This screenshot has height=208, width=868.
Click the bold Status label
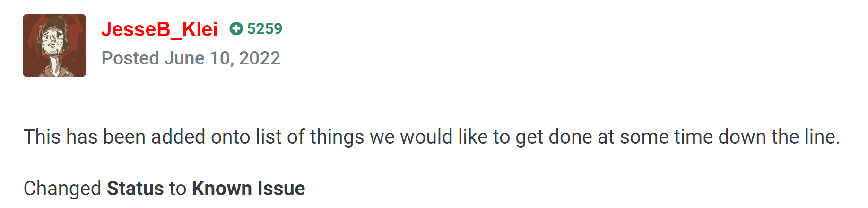tap(135, 189)
